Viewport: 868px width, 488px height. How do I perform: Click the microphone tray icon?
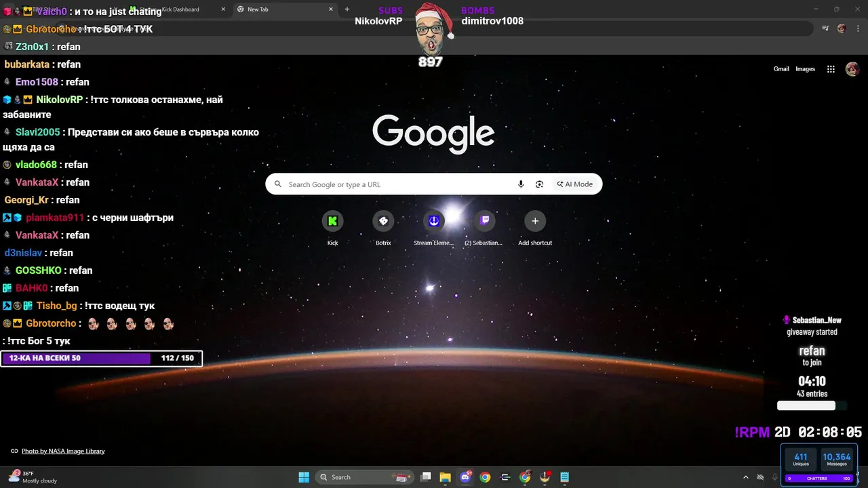[x=775, y=477]
